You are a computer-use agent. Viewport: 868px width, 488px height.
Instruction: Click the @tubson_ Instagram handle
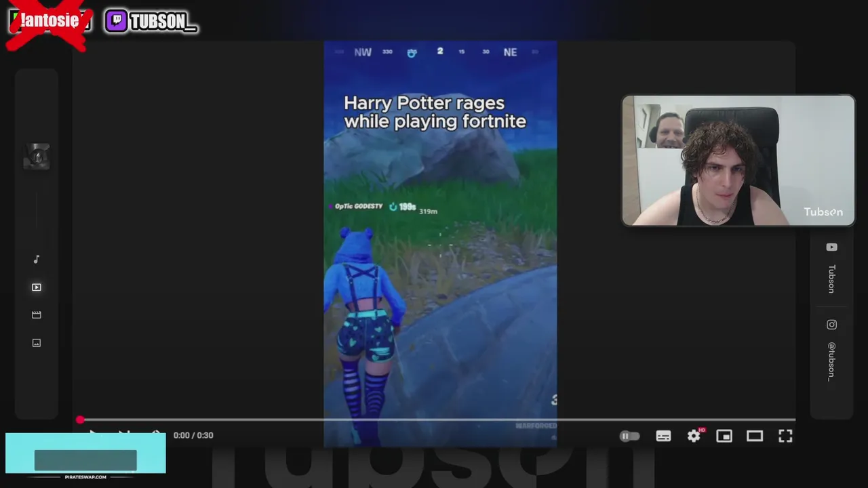[x=831, y=361]
